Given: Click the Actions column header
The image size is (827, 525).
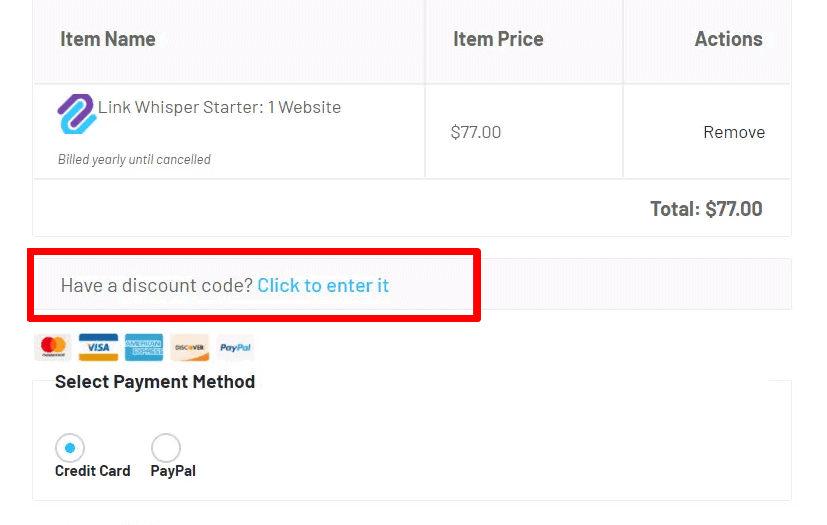Looking at the screenshot, I should pos(728,39).
